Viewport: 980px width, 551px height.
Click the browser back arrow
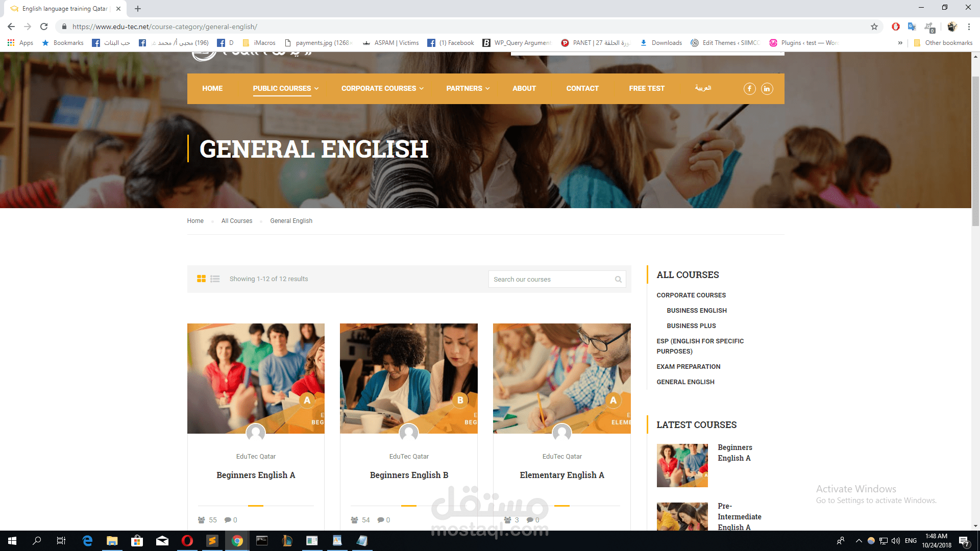[x=11, y=27]
